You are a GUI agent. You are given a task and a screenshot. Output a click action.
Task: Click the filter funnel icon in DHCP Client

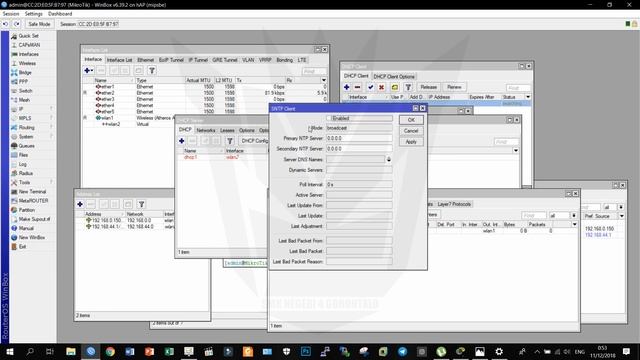click(408, 87)
